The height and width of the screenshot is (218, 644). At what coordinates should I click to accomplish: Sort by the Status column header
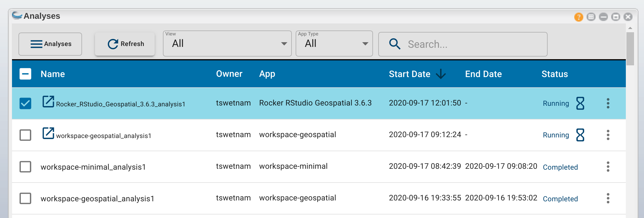click(x=554, y=74)
